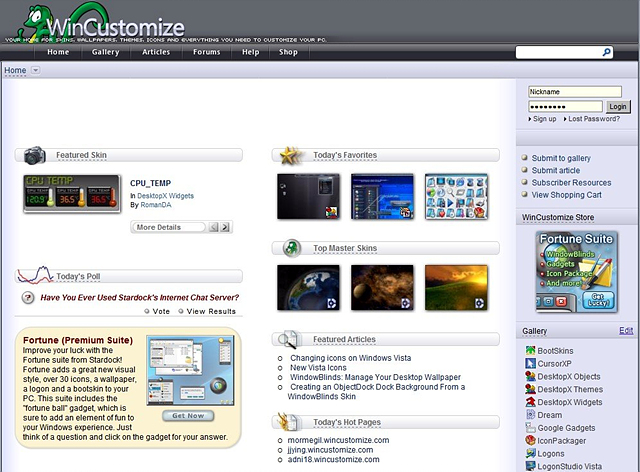Open the View Shopping Cart link
The height and width of the screenshot is (472, 640).
pos(567,195)
